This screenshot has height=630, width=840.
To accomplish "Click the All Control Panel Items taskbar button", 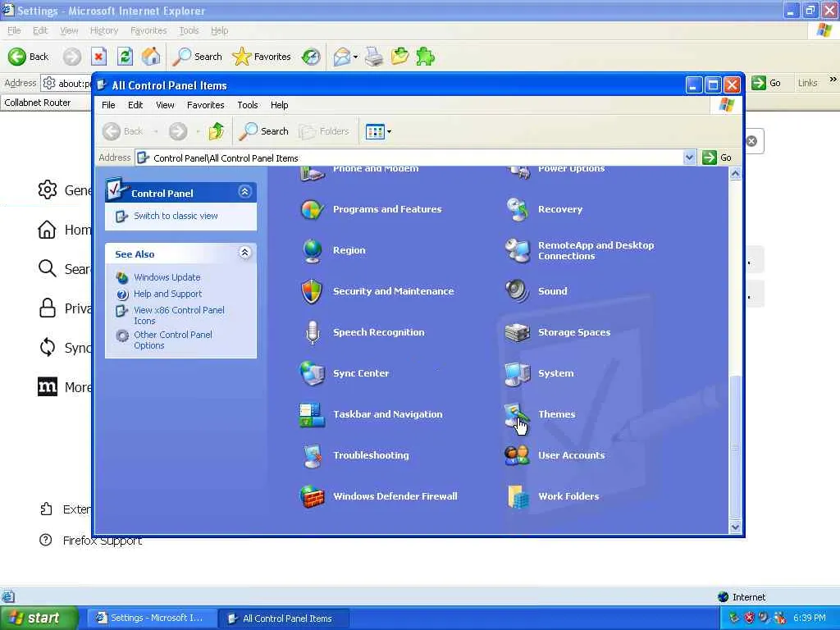I will pos(285,619).
